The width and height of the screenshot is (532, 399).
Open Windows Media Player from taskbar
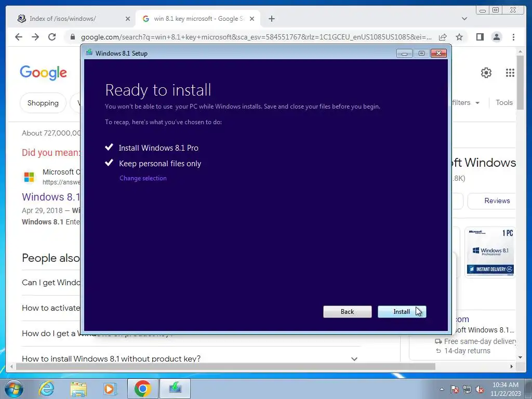(x=110, y=389)
